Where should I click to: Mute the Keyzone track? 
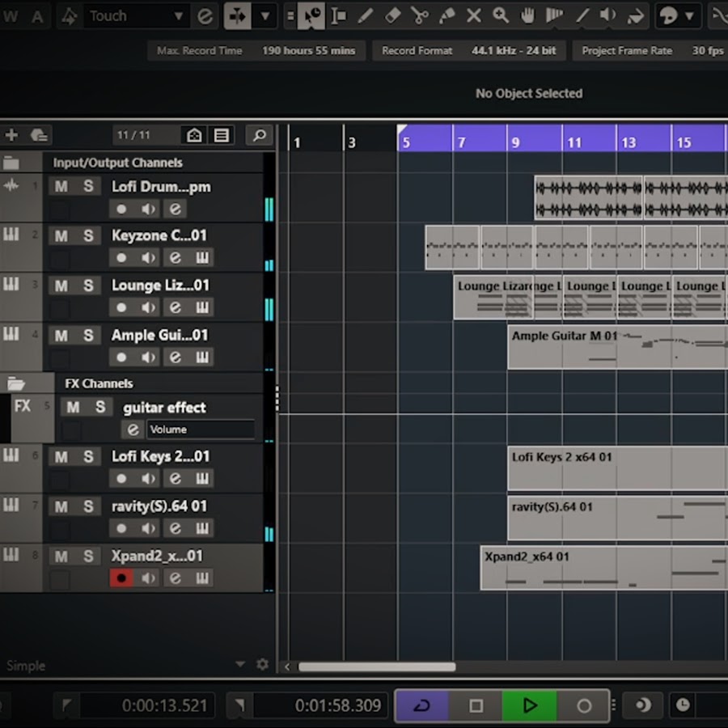[x=61, y=236]
